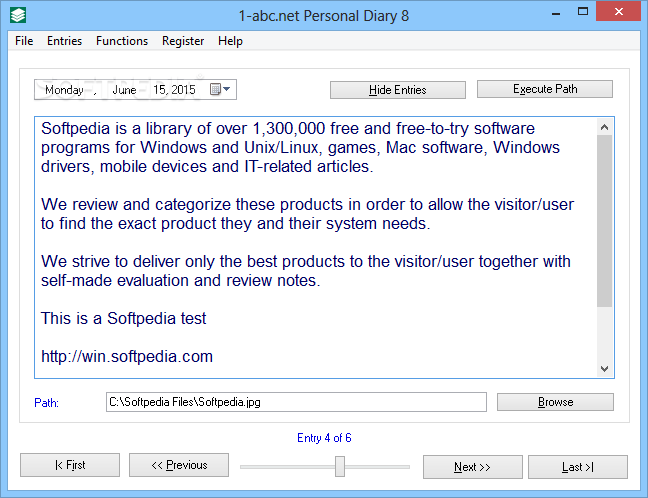Click the scroll down arrow in diary text
This screenshot has width=648, height=498.
(604, 369)
